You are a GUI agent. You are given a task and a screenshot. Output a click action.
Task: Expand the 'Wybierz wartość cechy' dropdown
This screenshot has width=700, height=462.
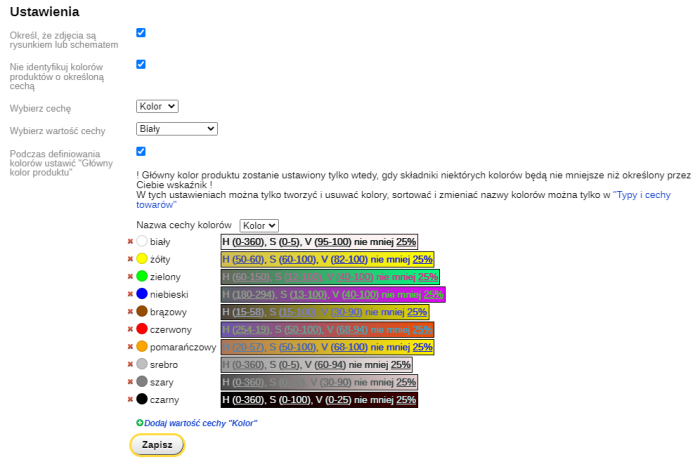pos(176,128)
